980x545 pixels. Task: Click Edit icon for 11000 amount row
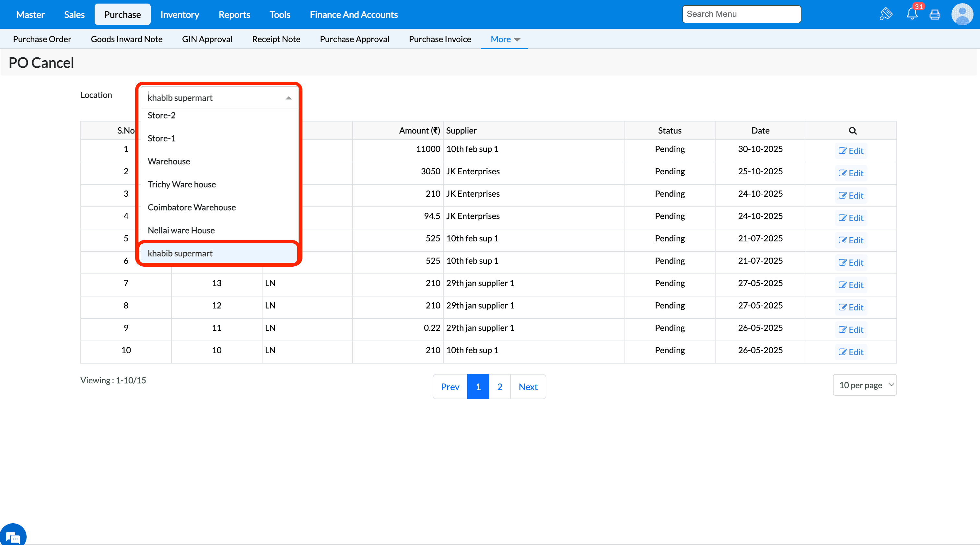click(x=851, y=151)
